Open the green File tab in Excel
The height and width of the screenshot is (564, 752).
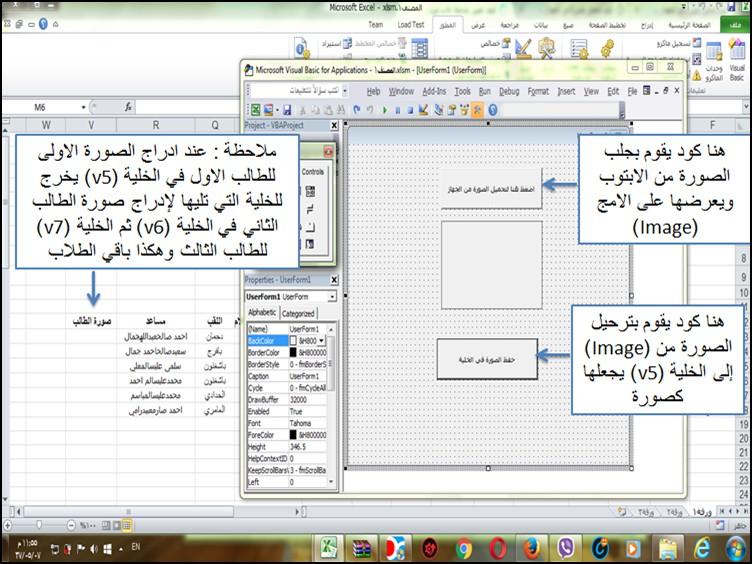735,25
